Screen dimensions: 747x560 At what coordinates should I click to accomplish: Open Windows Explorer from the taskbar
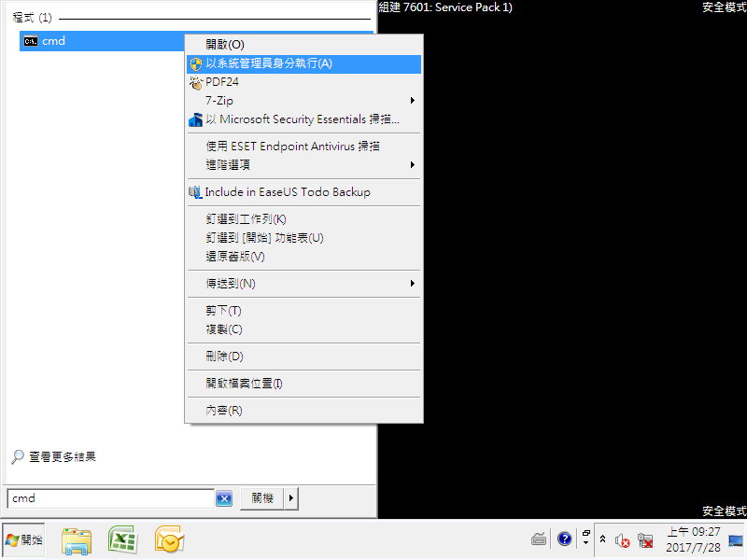[x=76, y=539]
